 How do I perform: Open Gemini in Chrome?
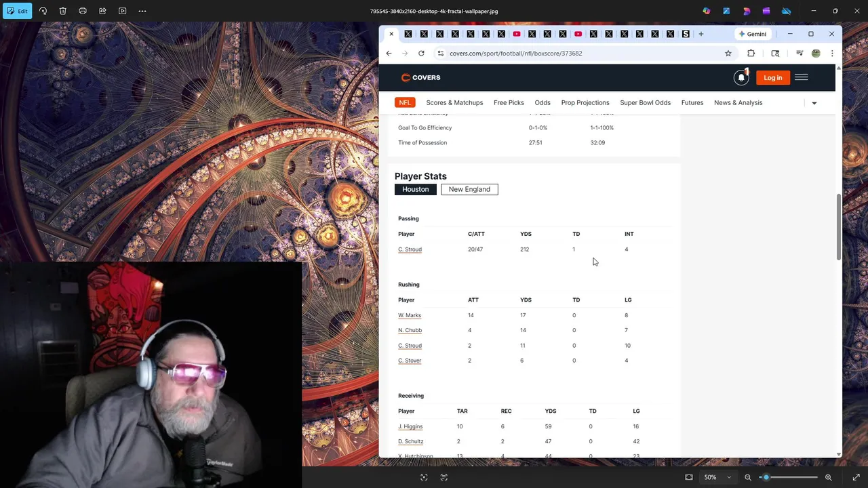click(x=753, y=34)
